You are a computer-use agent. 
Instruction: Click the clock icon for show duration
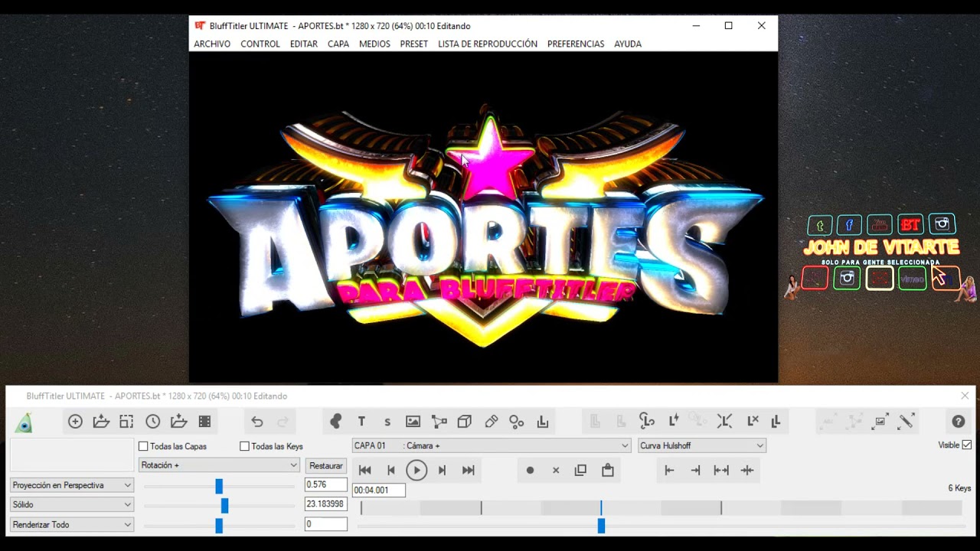tap(153, 422)
